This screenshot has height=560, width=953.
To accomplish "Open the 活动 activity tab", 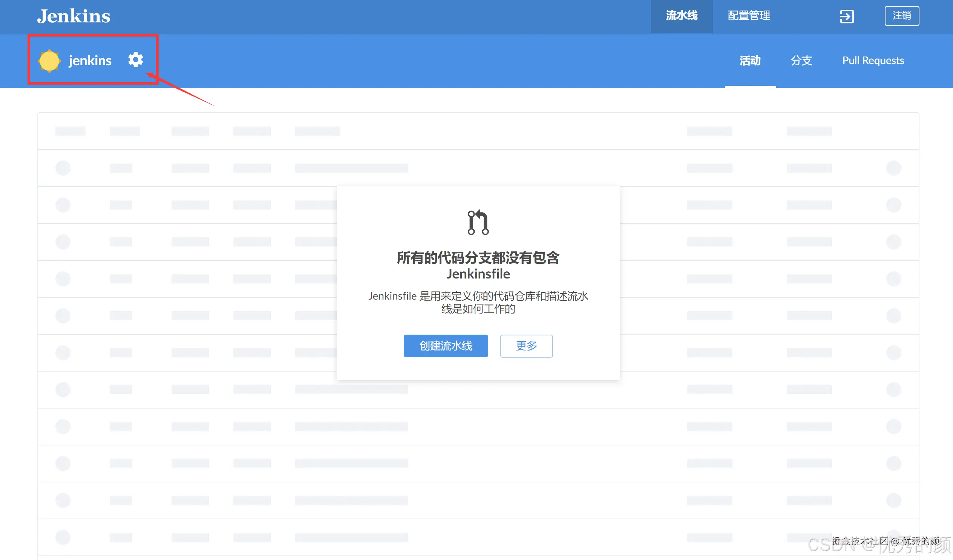I will pyautogui.click(x=750, y=61).
